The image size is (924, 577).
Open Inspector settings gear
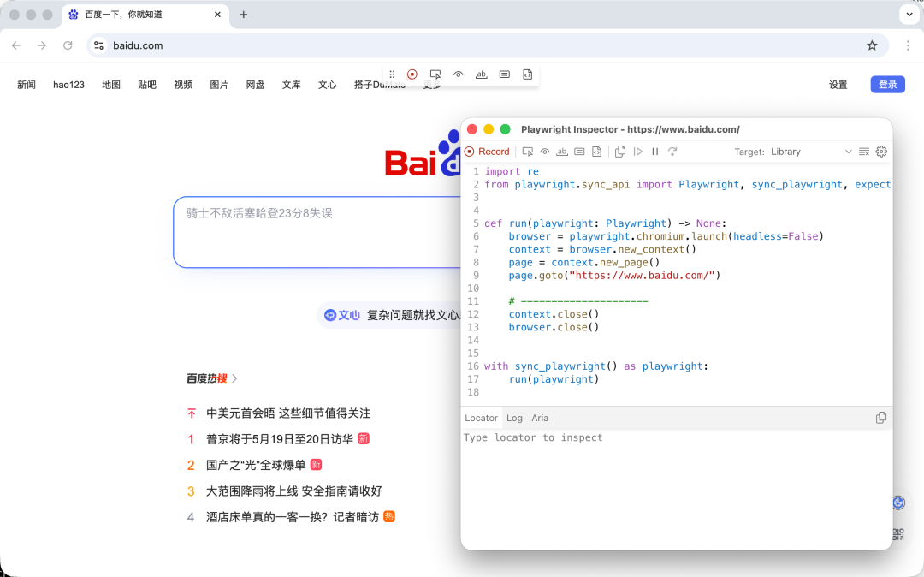(881, 152)
